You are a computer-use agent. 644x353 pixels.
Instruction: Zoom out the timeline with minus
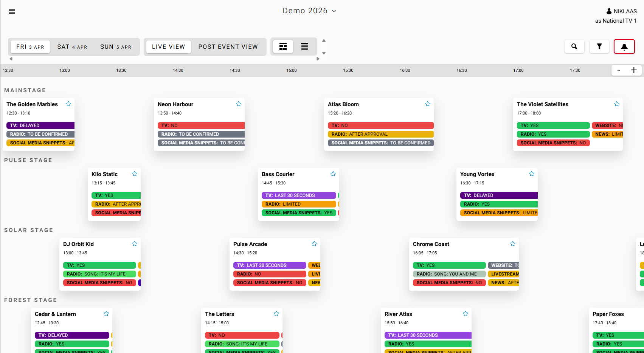pos(619,70)
